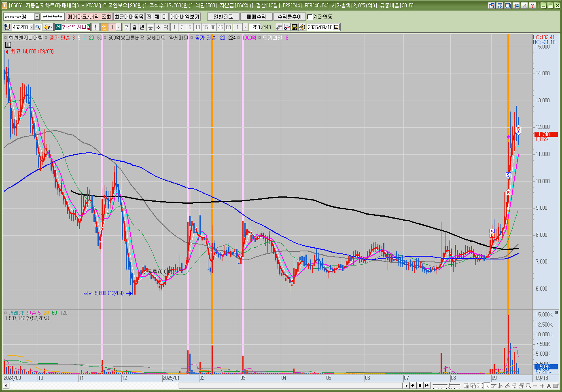The image size is (562, 392).
Task: Select the 년 (yearly) period toggle
Action: tap(142, 27)
